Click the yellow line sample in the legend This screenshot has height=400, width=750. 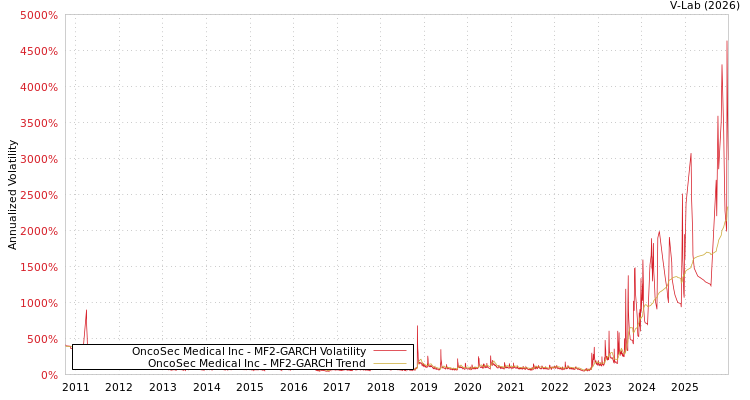389,363
